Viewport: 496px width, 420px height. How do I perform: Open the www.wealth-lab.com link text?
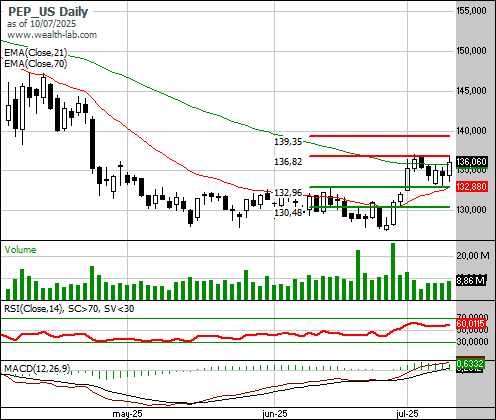pos(52,35)
